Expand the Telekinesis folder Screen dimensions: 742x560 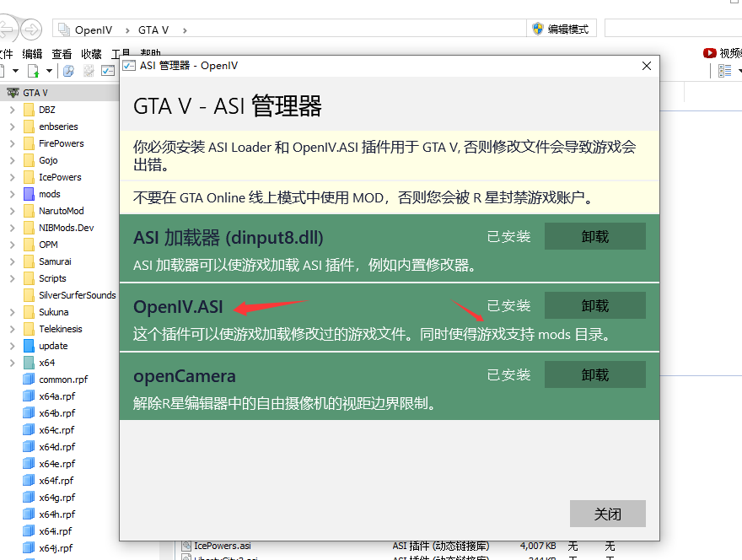[13, 329]
